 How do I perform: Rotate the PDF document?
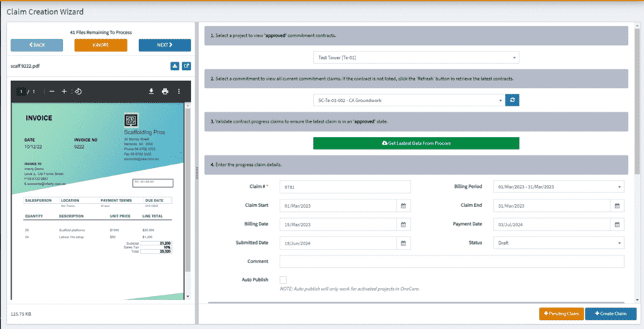78,91
